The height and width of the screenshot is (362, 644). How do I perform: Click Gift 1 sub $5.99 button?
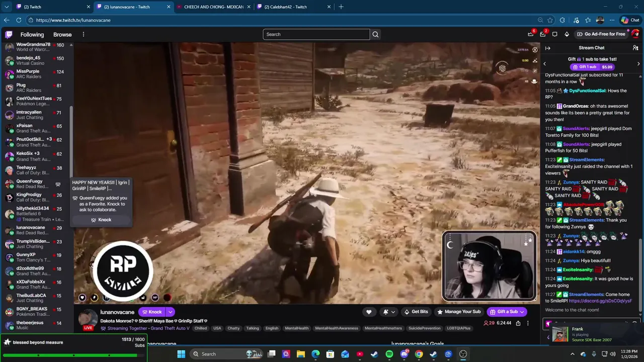click(592, 67)
